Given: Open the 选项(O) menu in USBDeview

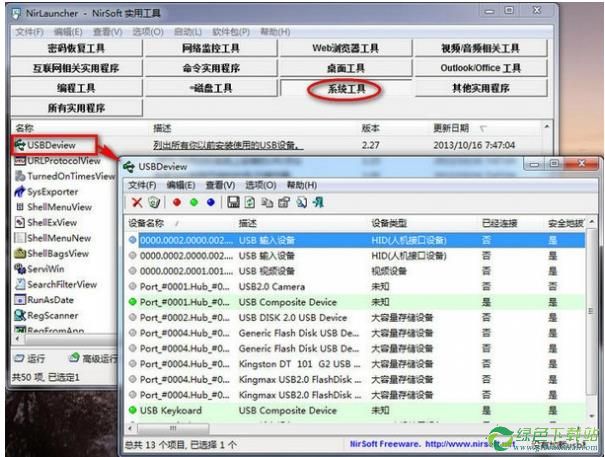Looking at the screenshot, I should tap(260, 185).
